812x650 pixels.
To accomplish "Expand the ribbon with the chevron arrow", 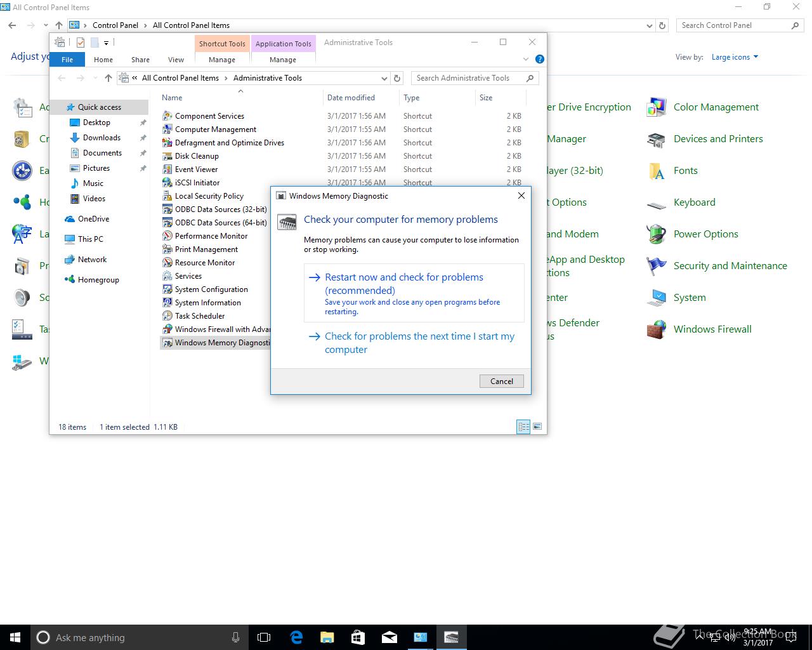I will pos(525,59).
